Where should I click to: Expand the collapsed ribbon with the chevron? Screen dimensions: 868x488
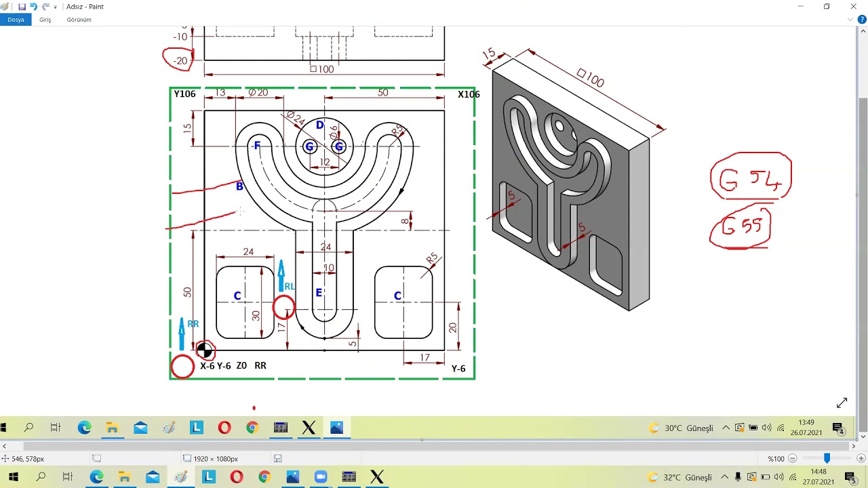(x=850, y=20)
